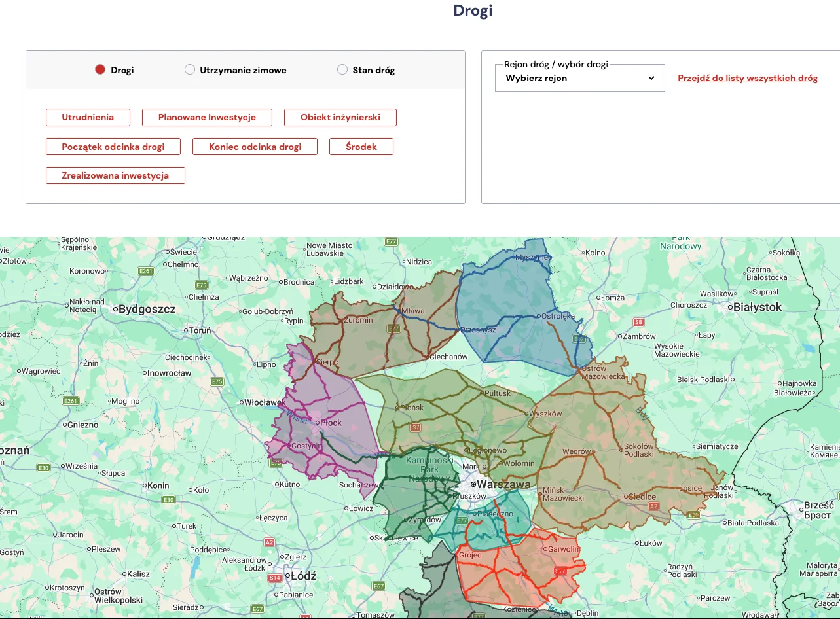
Task: Click the Biała Podlaska map label
Action: 753,523
